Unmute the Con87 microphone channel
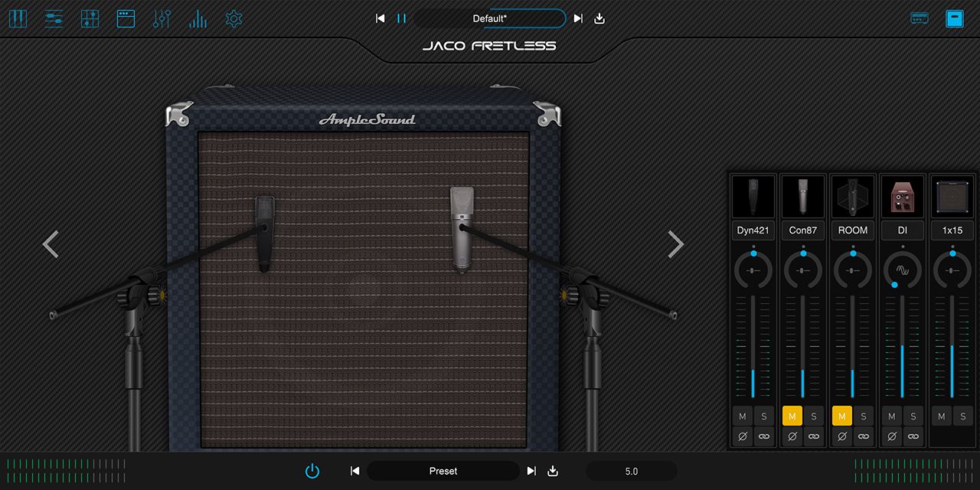Screen dimensions: 980x490 click(792, 416)
